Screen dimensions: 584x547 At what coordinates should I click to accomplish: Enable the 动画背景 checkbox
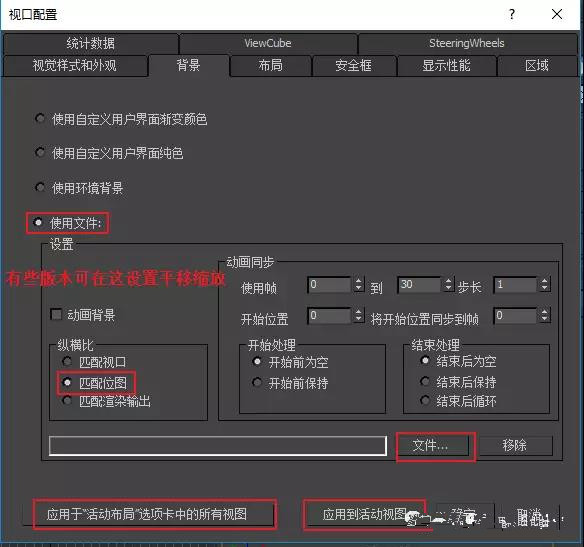56,315
